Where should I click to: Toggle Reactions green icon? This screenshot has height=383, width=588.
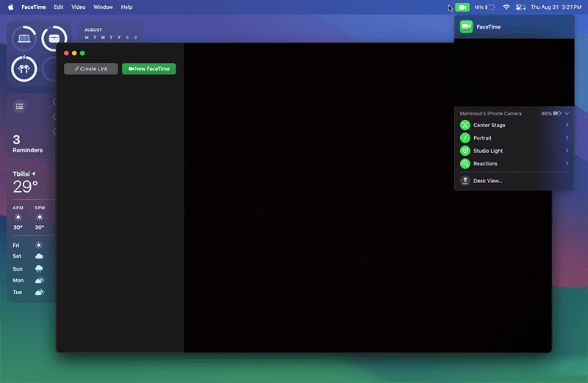pos(465,163)
